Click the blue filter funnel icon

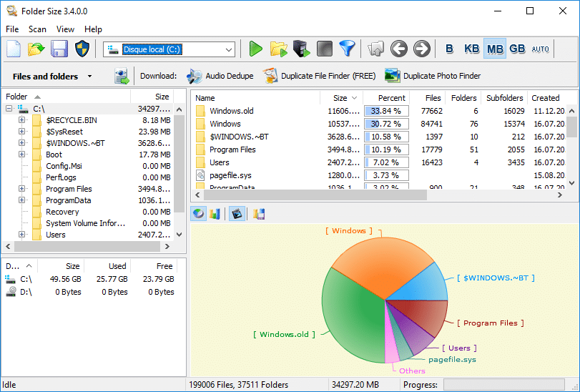tap(347, 49)
